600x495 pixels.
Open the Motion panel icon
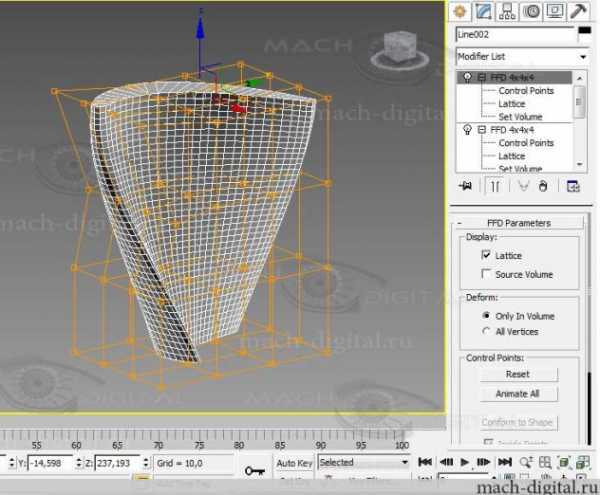pyautogui.click(x=532, y=10)
